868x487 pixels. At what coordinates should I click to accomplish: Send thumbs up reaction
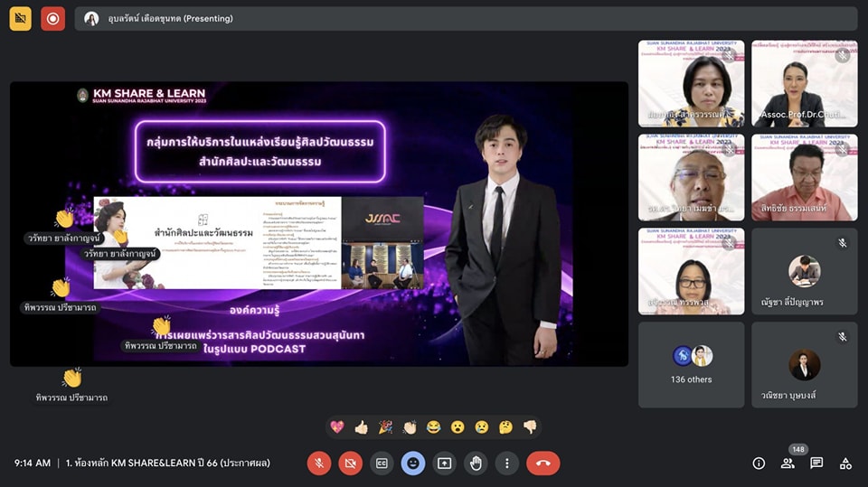(x=361, y=426)
